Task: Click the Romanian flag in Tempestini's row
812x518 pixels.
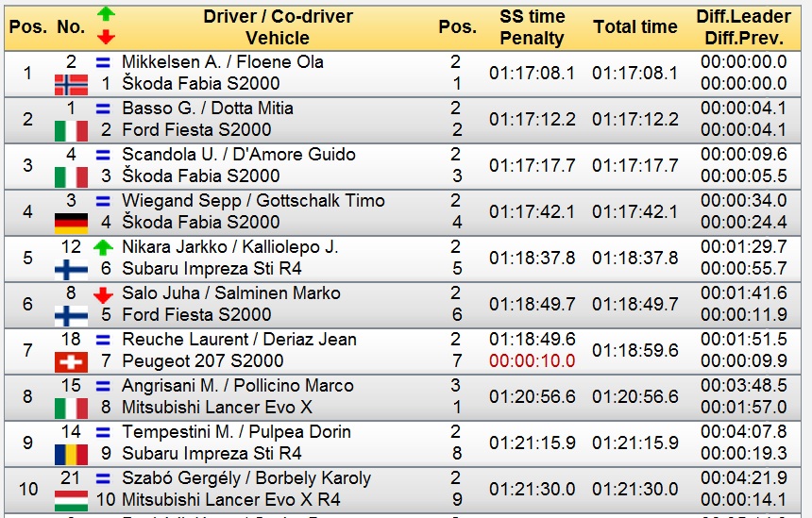Action: (x=71, y=454)
